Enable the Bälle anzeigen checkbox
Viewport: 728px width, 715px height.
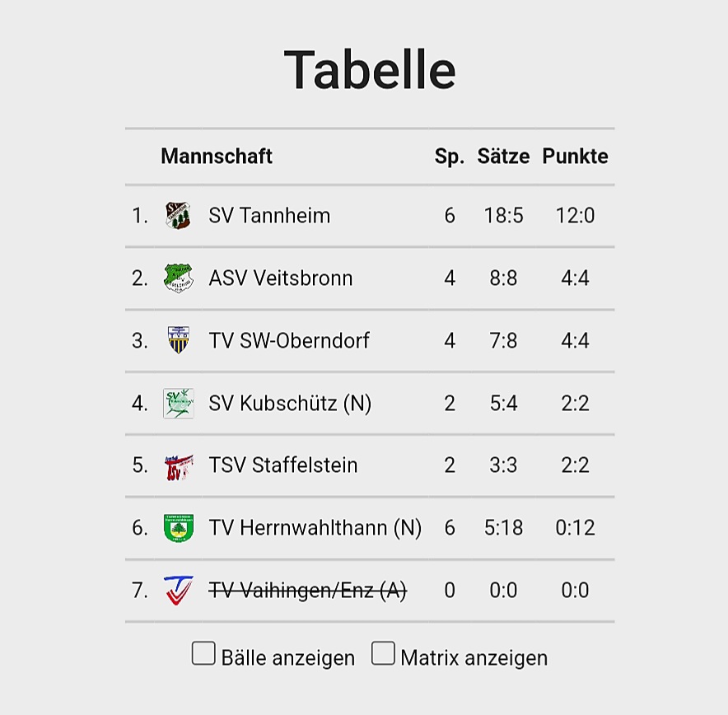(203, 654)
